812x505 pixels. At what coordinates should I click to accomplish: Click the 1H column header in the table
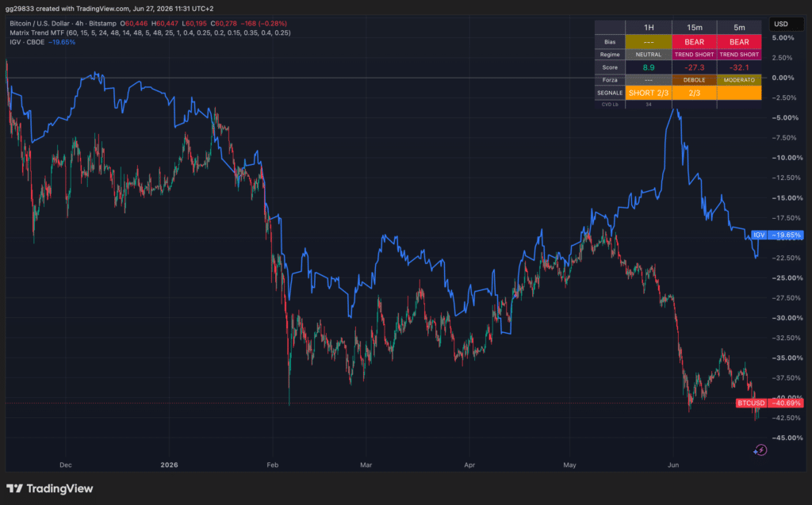[x=649, y=28]
